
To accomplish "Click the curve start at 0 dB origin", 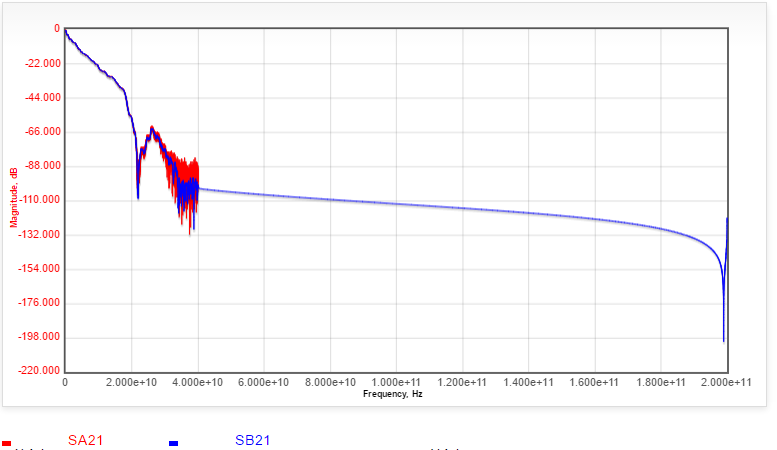I will click(65, 30).
